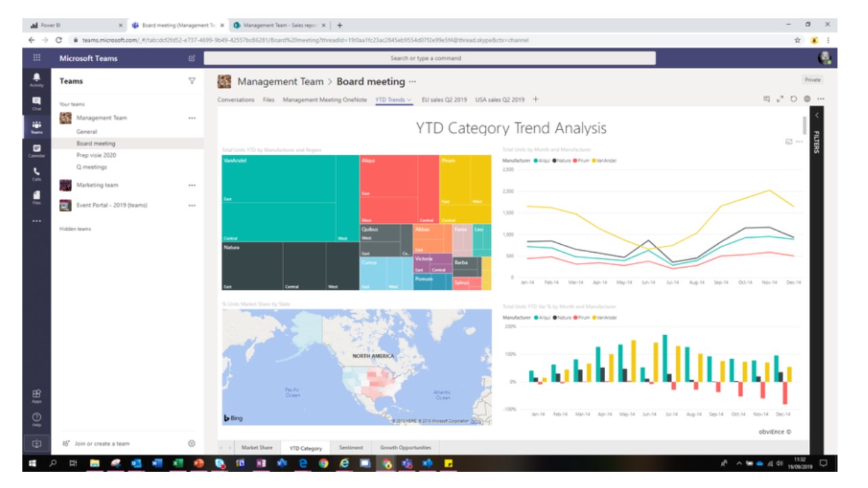
Task: Open the YTD Trends tab dropdown arrow
Action: point(410,100)
